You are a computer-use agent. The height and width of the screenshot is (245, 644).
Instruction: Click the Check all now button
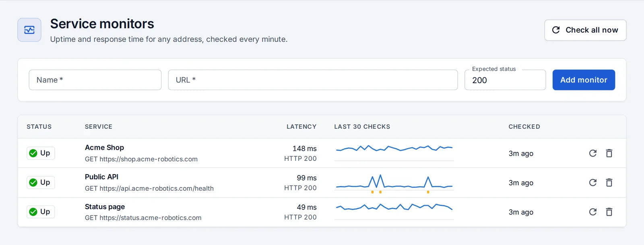click(585, 30)
